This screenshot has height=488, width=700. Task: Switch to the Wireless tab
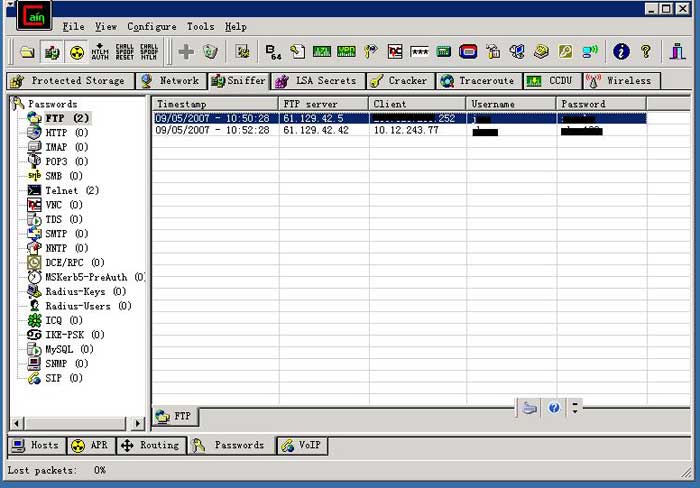(x=621, y=81)
